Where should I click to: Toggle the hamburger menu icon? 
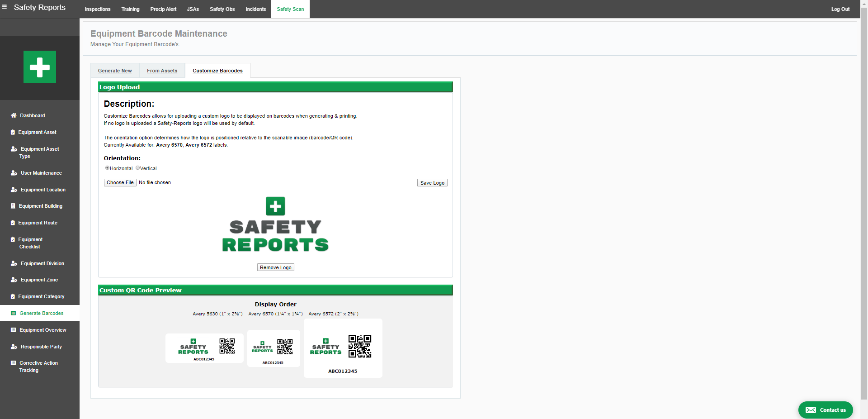[5, 7]
